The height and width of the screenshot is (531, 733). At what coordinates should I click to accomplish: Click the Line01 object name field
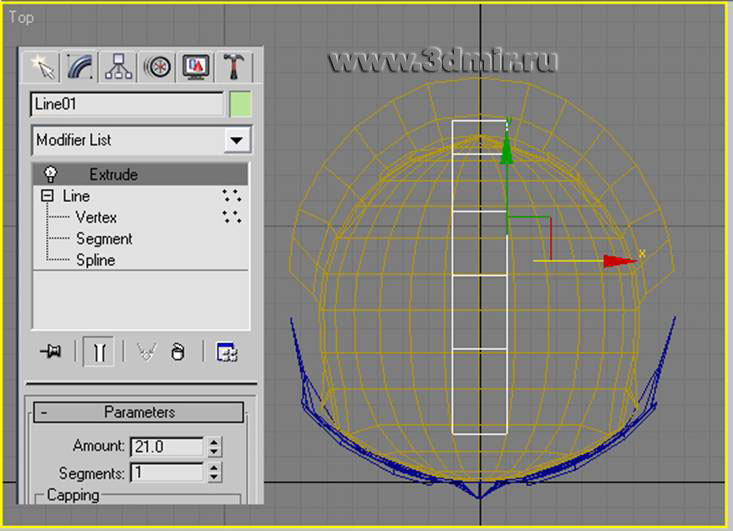click(x=127, y=104)
